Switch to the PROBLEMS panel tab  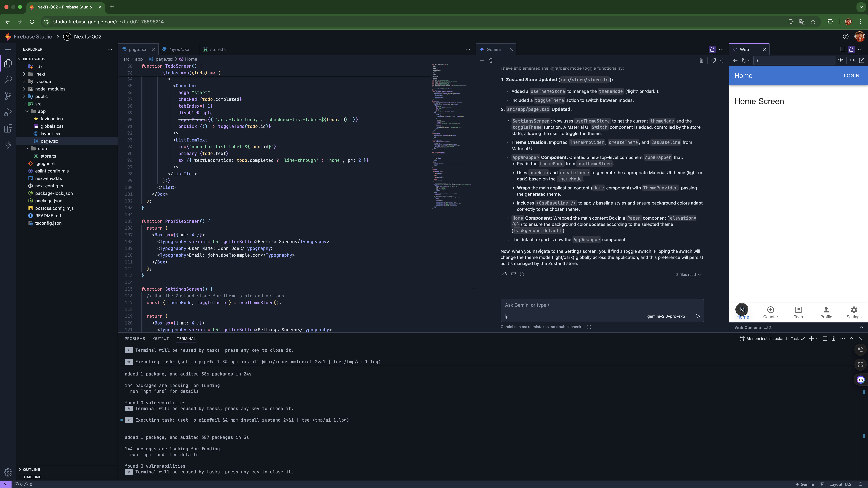(x=135, y=339)
